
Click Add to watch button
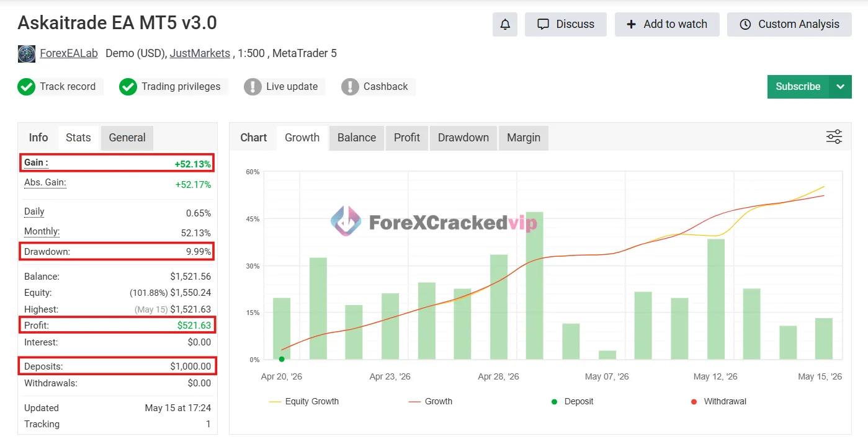[667, 24]
